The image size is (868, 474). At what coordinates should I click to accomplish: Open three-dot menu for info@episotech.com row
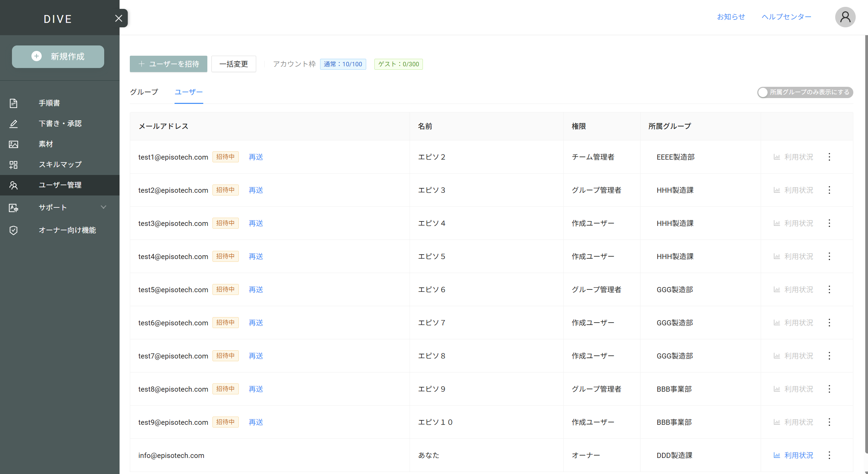tap(829, 455)
